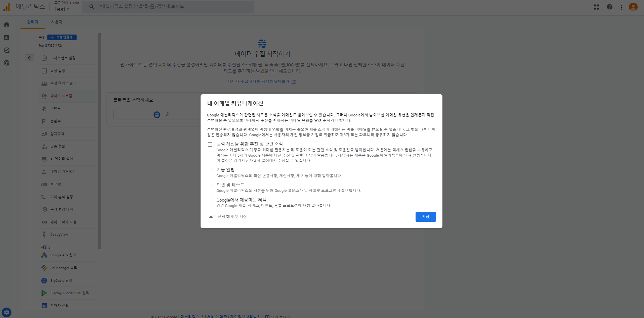Click the 이벤트 touch icon

(44, 108)
